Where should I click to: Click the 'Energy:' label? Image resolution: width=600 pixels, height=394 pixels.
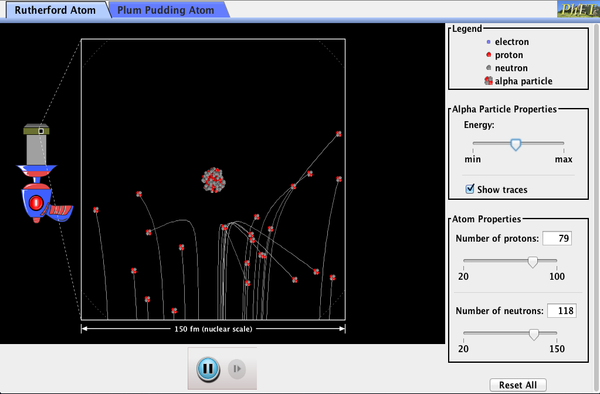click(479, 125)
